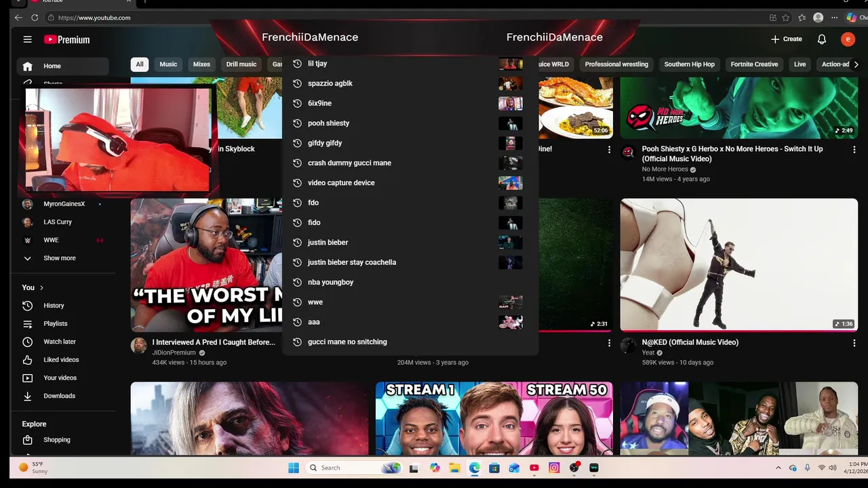
Task: Open Pooh Shiesty Switch It Up thumbnail
Action: [738, 108]
